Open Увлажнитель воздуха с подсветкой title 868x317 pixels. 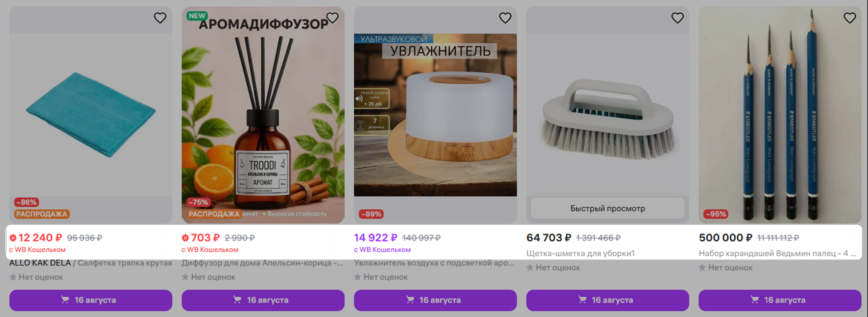coord(435,263)
